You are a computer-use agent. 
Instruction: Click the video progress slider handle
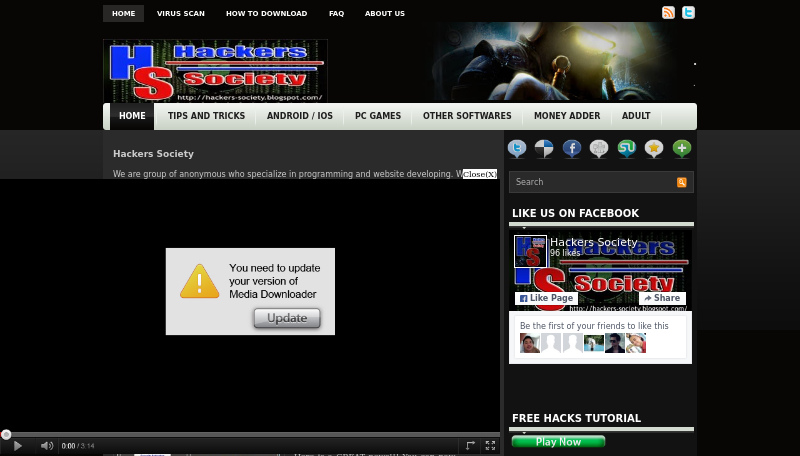6,435
